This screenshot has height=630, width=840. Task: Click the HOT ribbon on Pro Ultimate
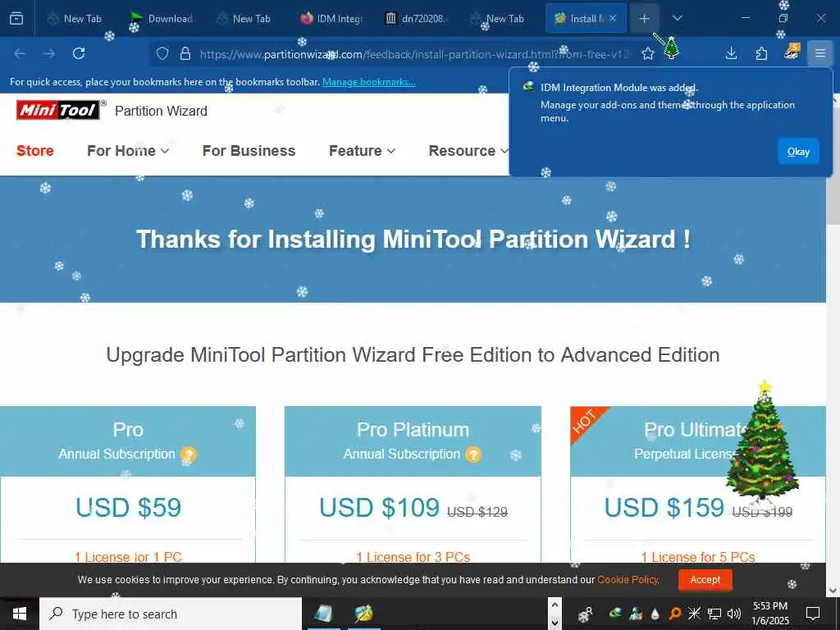pos(586,422)
